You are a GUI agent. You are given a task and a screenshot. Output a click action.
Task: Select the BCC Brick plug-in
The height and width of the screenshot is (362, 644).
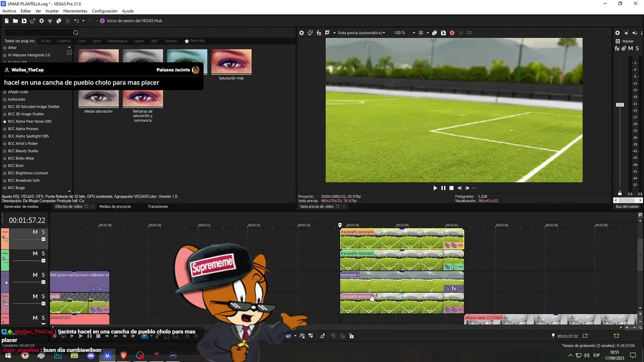[16, 165]
